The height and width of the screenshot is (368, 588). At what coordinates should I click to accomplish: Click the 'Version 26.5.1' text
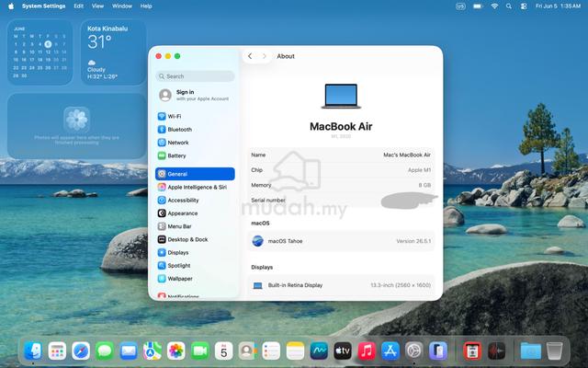(413, 241)
